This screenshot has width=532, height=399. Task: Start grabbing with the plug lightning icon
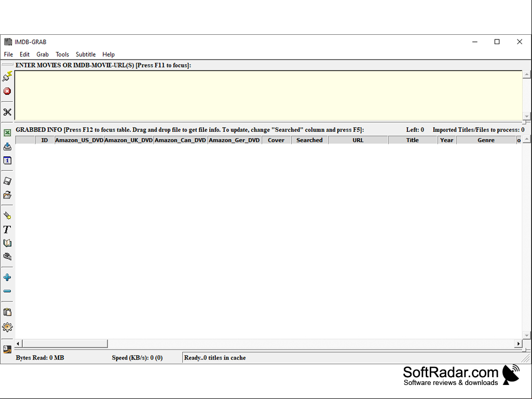7,76
